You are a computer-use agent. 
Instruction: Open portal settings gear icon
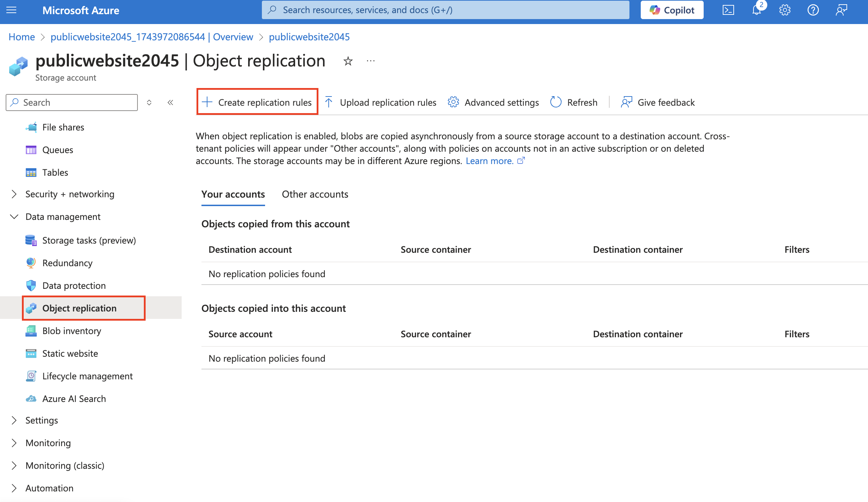(785, 10)
